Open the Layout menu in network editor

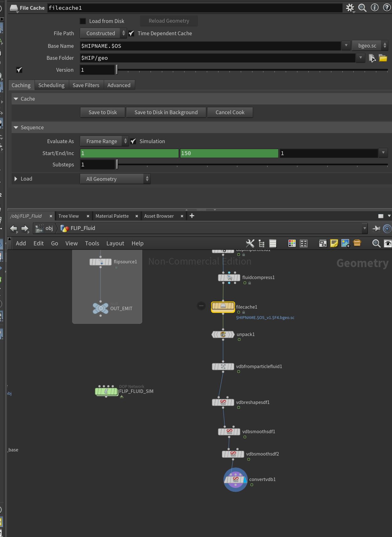[115, 243]
